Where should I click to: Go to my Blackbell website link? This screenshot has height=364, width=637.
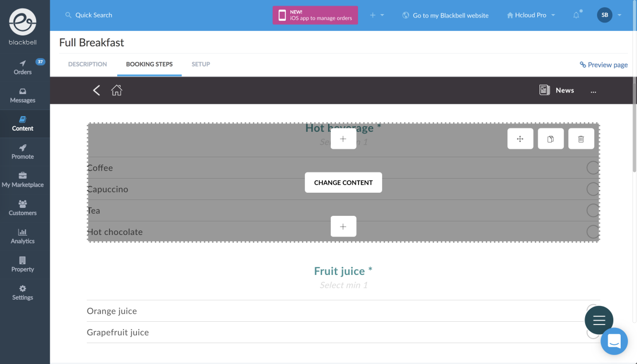coord(445,15)
